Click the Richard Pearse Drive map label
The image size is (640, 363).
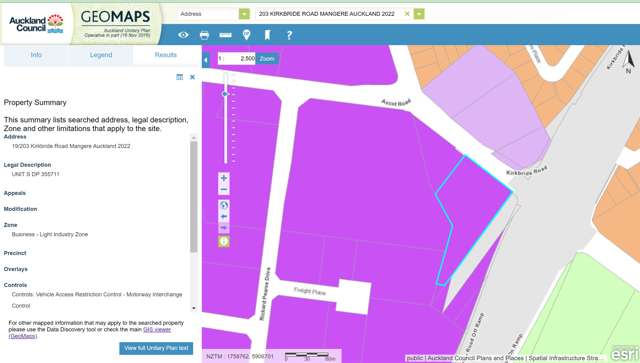pyautogui.click(x=264, y=294)
